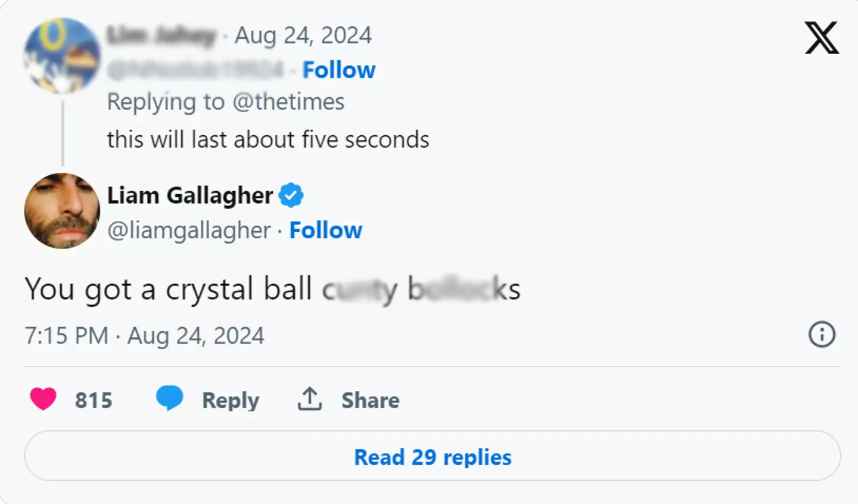Follow the @liamgallagher account
The image size is (858, 504).
tap(325, 230)
